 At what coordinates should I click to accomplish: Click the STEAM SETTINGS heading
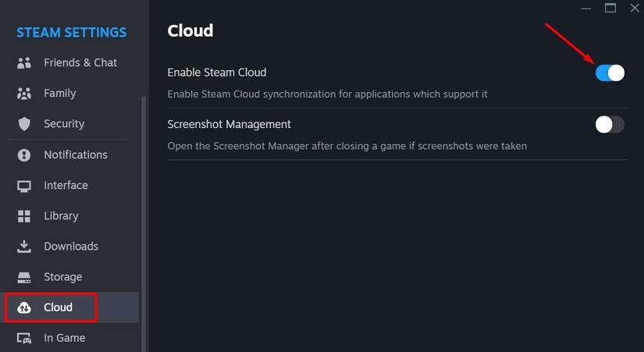(x=71, y=33)
